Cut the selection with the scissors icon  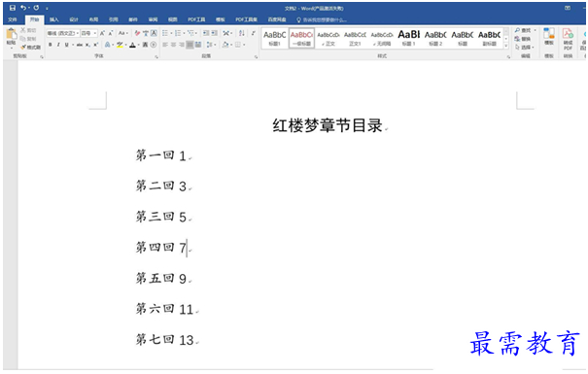(28, 30)
